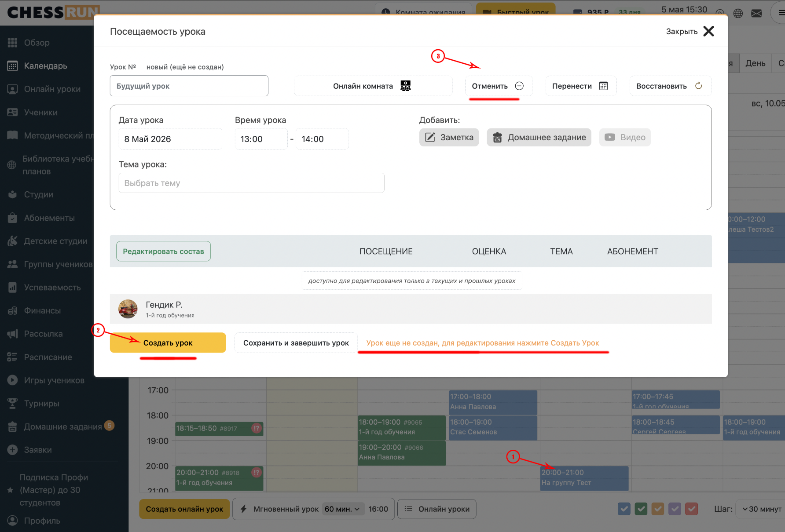The image size is (785, 532).
Task: Click the globe language icon in header
Action: tap(738, 13)
